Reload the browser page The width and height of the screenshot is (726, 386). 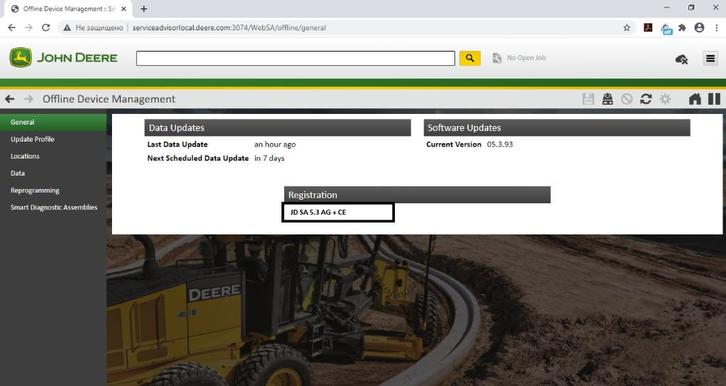(x=45, y=28)
